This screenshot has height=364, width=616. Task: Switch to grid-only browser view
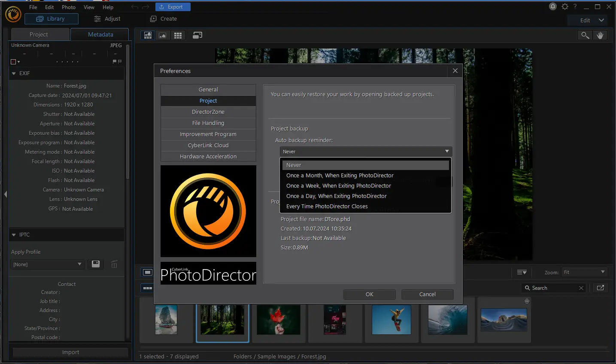point(178,35)
